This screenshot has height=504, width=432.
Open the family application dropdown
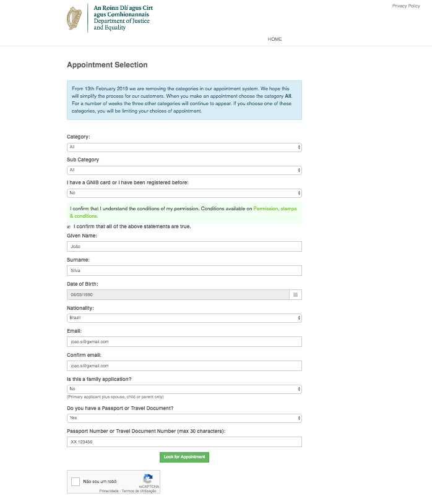pos(184,389)
